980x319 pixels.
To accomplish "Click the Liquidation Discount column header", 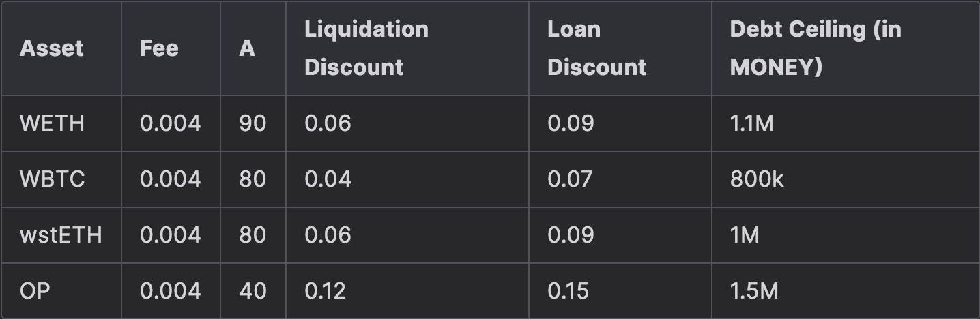I will tap(366, 48).
